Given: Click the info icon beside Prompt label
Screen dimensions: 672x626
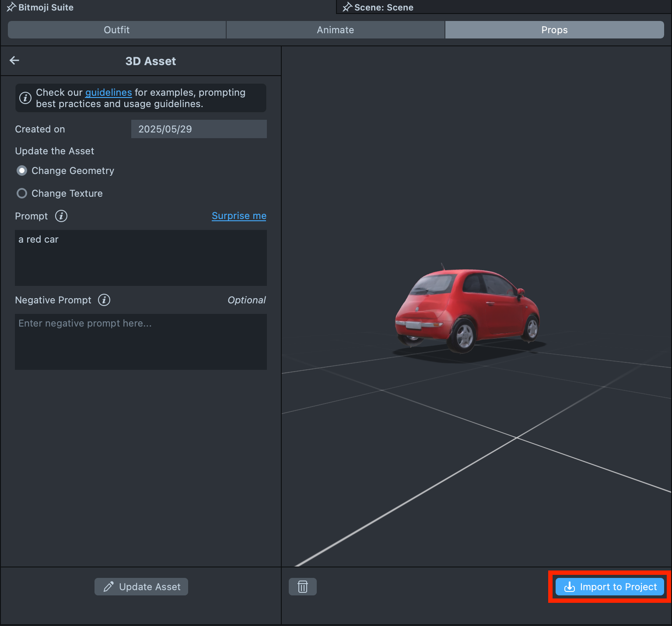Looking at the screenshot, I should [x=61, y=216].
